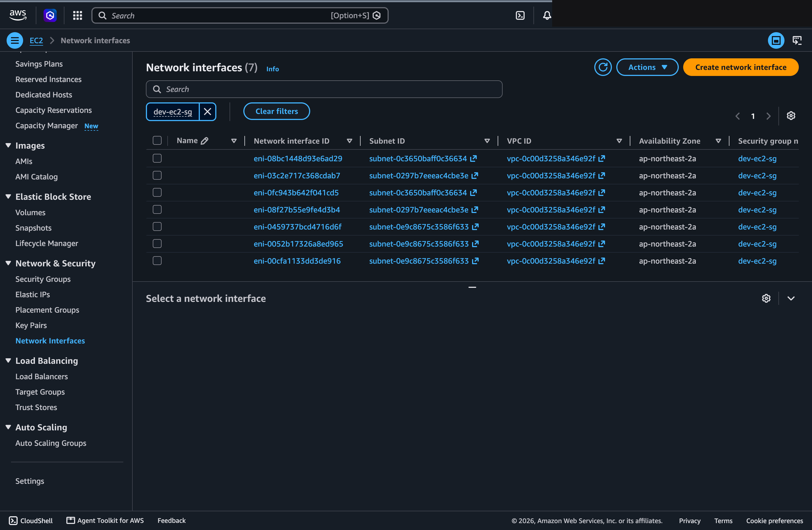Collapse the Load Balancing section
The image size is (812, 530).
pos(9,360)
